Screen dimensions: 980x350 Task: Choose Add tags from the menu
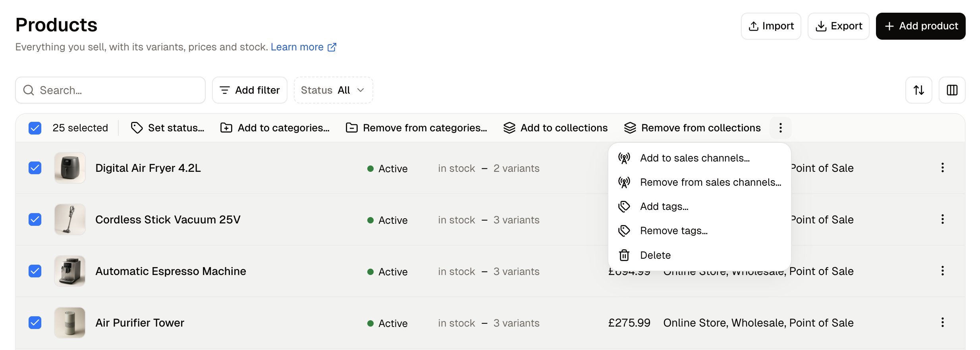pyautogui.click(x=699, y=207)
